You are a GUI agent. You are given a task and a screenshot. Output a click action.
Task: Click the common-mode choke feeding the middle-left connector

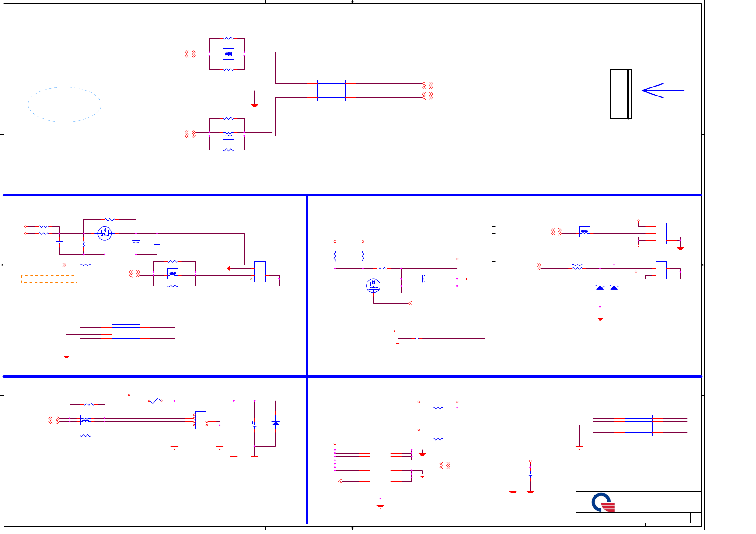click(173, 274)
